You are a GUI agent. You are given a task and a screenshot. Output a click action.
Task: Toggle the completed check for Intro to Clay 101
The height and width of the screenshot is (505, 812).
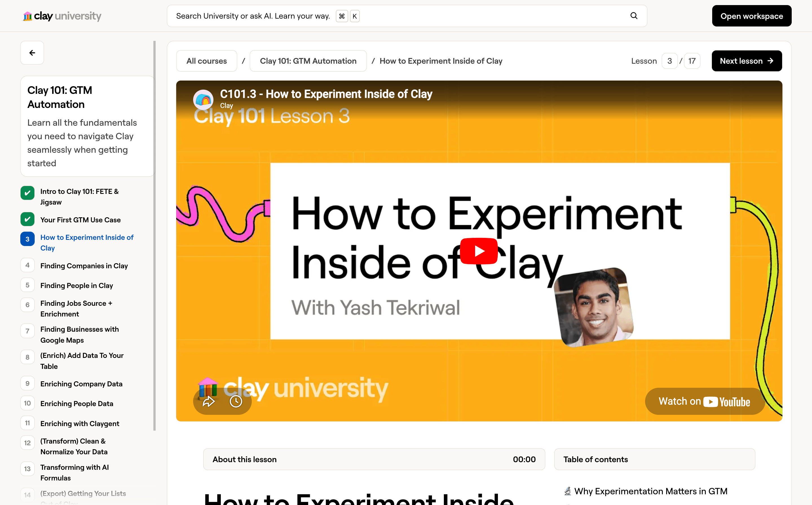tap(27, 193)
